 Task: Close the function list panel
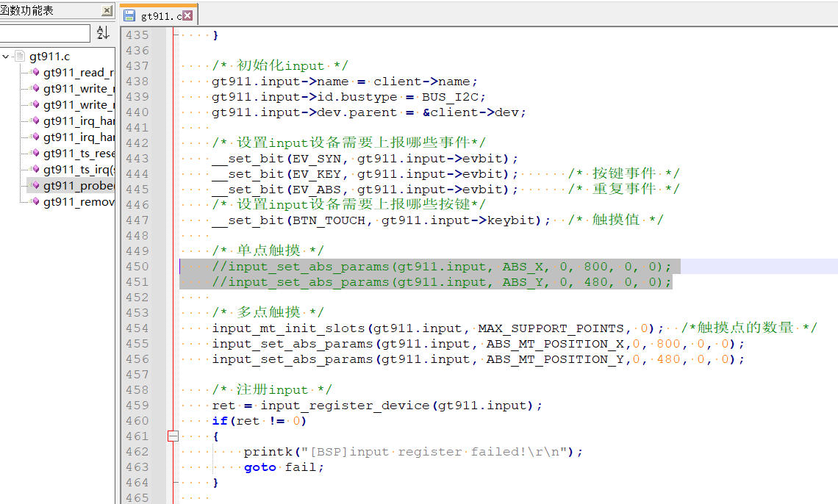[107, 10]
